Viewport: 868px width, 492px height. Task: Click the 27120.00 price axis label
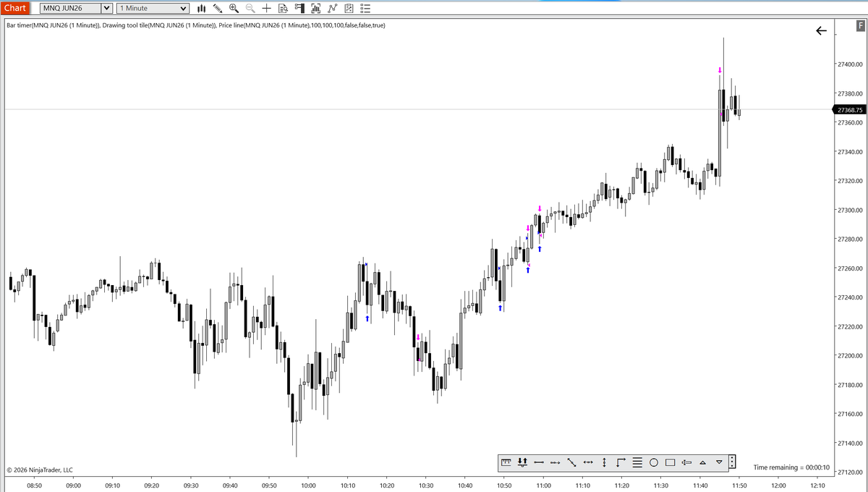click(850, 472)
